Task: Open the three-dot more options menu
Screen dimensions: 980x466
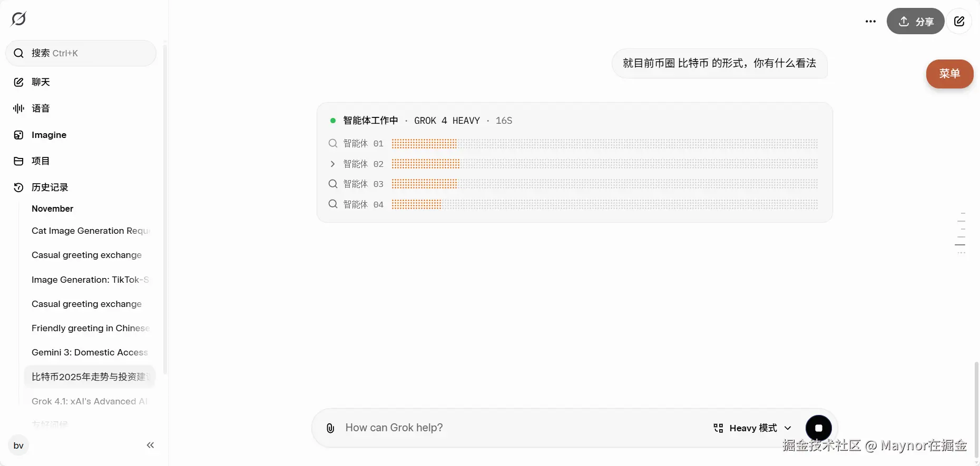Action: tap(870, 22)
